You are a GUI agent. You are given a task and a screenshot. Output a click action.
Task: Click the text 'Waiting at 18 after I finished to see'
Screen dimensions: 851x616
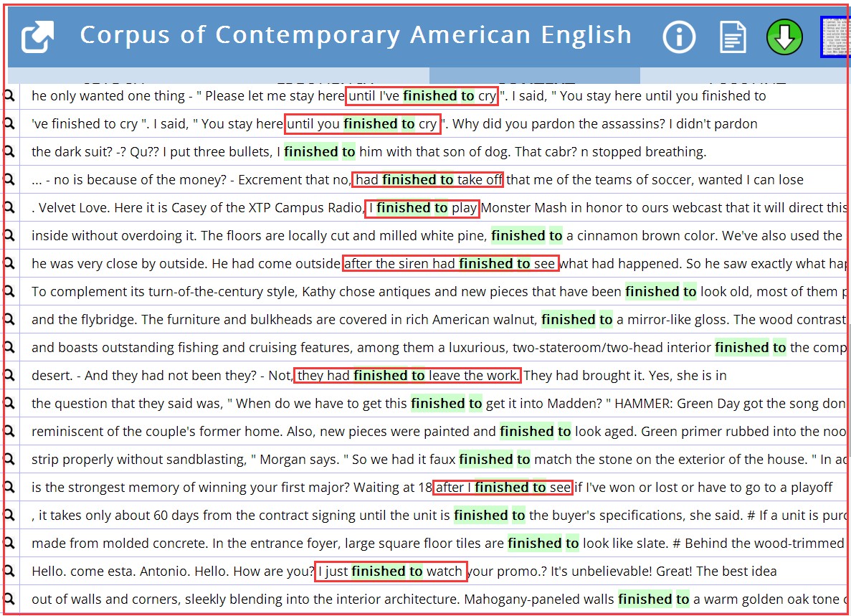(x=462, y=488)
